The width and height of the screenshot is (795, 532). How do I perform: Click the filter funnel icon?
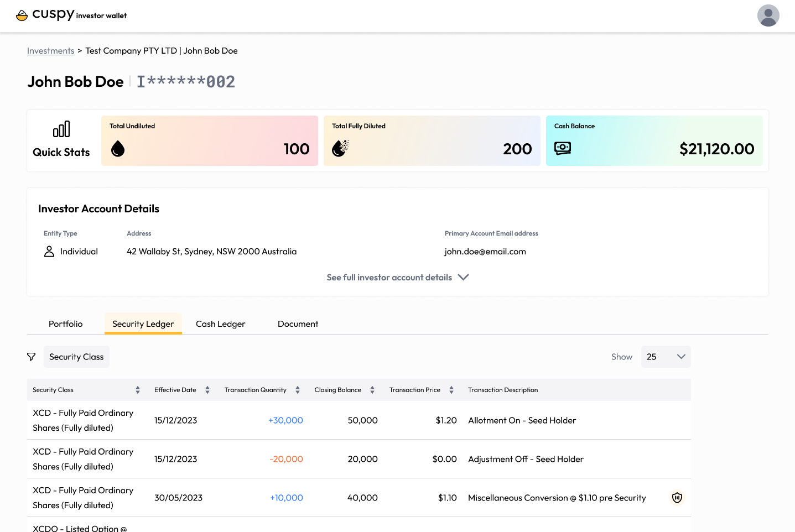tap(32, 357)
